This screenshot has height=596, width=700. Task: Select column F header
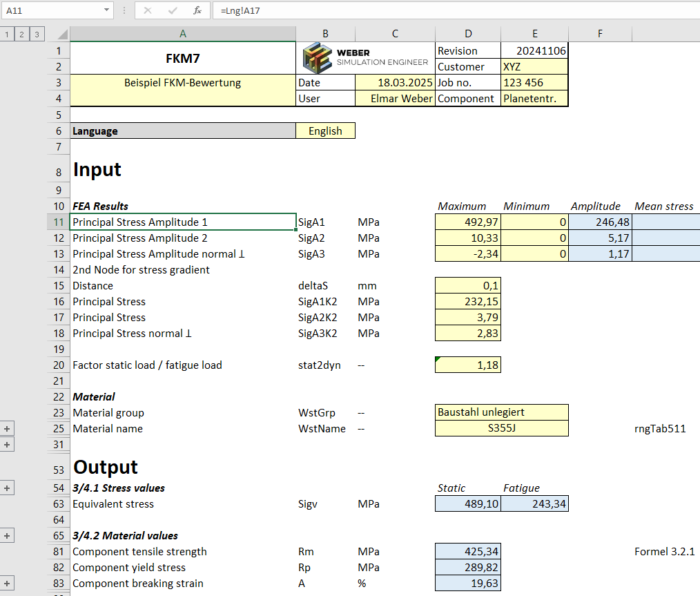coord(600,34)
